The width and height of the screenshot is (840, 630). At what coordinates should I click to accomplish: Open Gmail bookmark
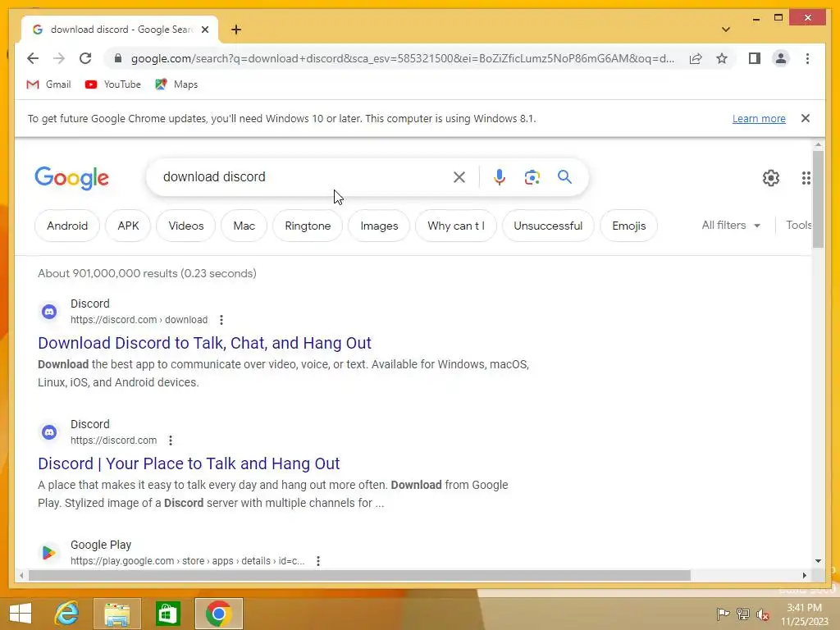tap(48, 84)
